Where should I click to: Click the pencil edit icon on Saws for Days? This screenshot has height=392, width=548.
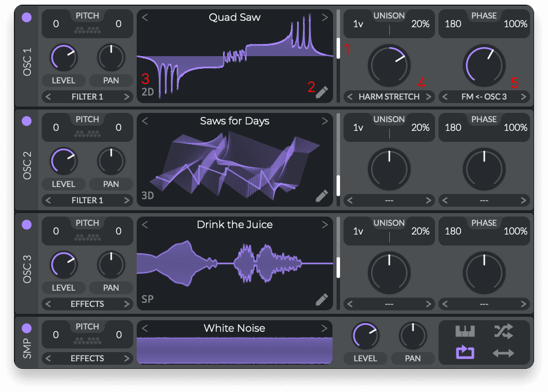coord(322,196)
